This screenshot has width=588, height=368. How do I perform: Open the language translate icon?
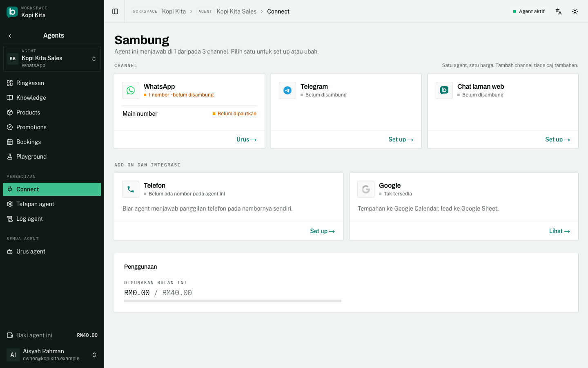559,11
